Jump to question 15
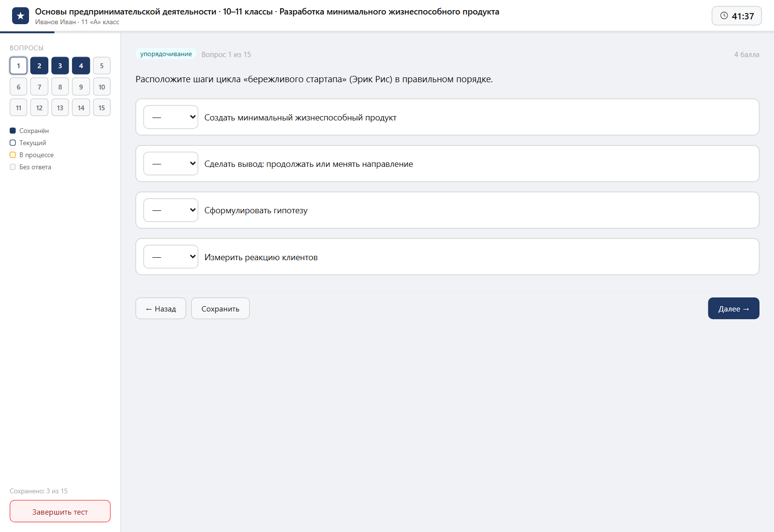The image size is (774, 532). tap(102, 108)
